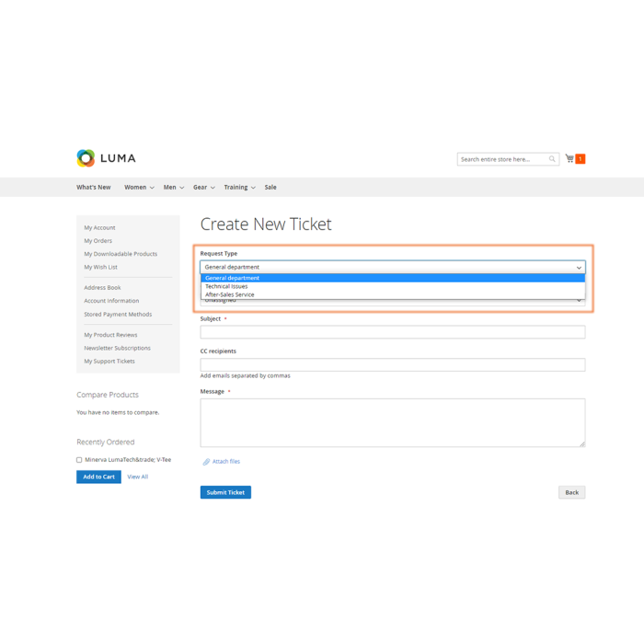644x644 pixels.
Task: Choose General department in the list
Action: tap(232, 278)
